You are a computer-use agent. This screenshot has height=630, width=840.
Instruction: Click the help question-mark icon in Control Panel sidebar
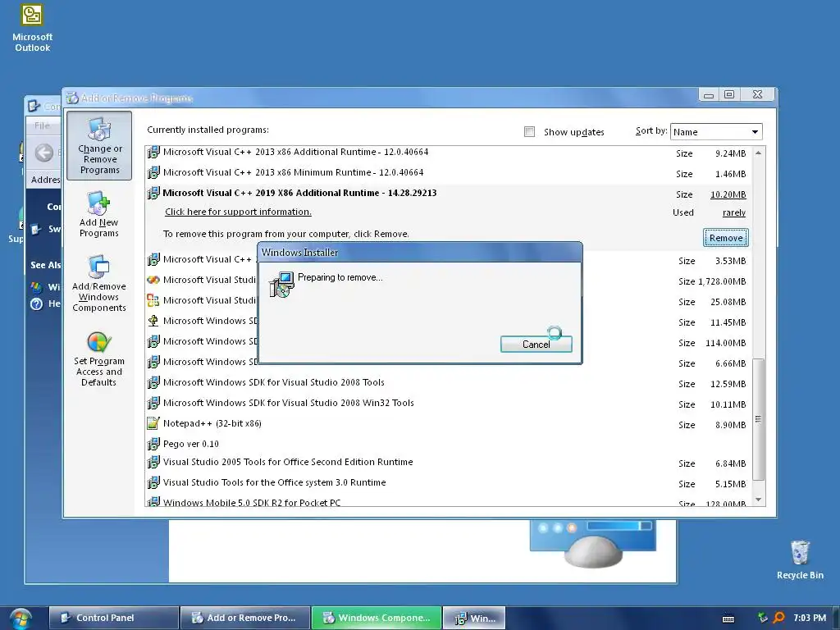pyautogui.click(x=36, y=304)
